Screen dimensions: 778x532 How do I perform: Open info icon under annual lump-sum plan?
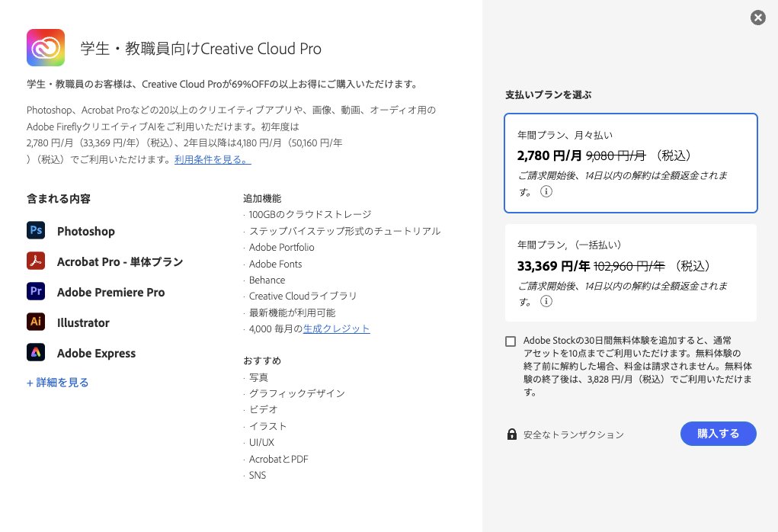546,301
